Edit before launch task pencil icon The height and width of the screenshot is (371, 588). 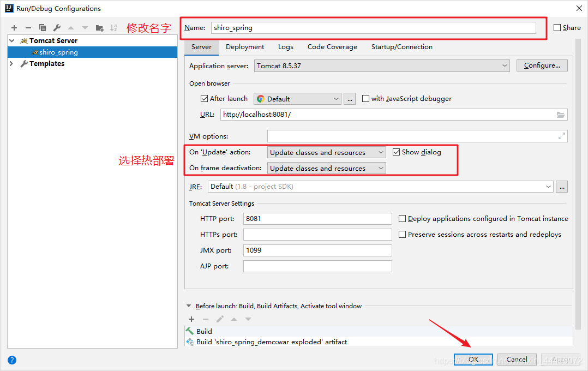coord(220,319)
